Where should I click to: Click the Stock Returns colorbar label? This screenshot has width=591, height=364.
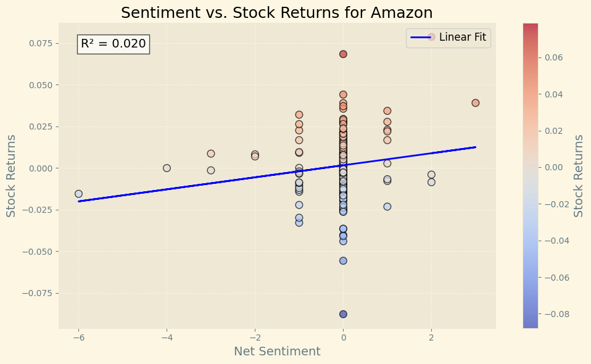point(578,176)
